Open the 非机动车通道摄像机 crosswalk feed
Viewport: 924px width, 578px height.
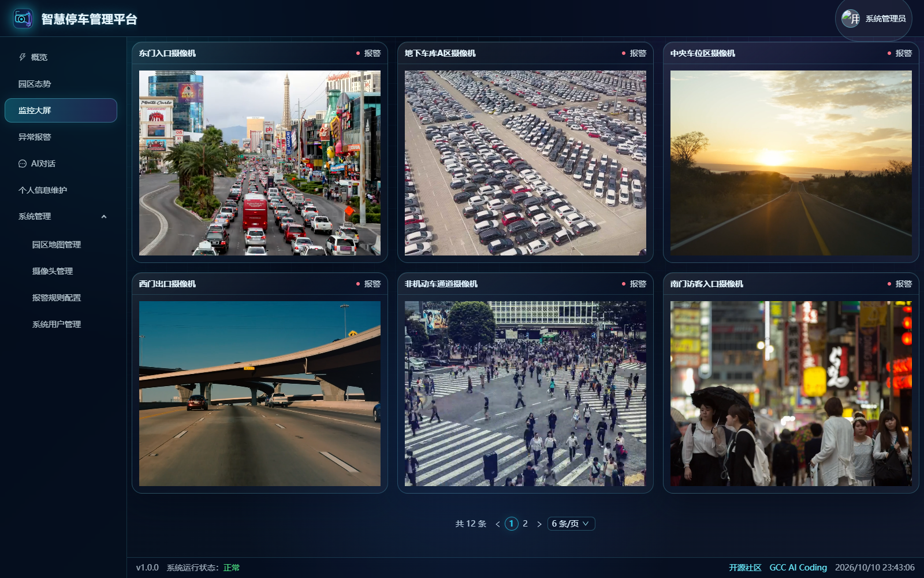[526, 394]
